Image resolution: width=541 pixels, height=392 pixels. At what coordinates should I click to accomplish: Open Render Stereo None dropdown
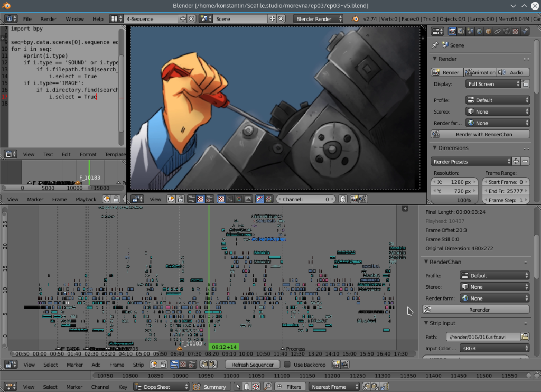point(498,112)
